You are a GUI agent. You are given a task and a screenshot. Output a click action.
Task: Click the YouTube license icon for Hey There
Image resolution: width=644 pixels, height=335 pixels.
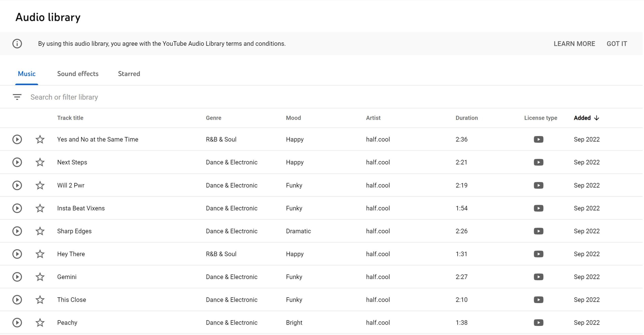click(539, 254)
